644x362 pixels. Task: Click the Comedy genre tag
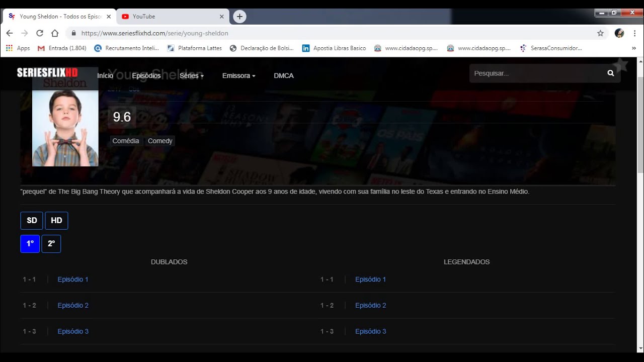[x=160, y=141]
